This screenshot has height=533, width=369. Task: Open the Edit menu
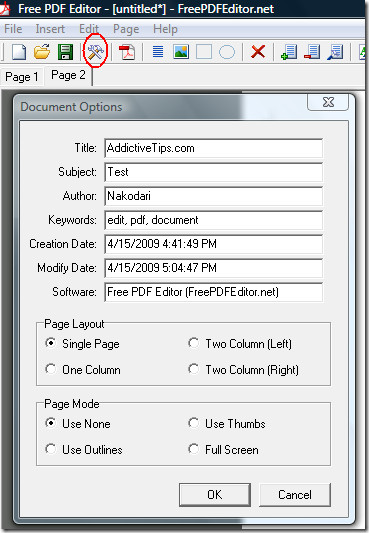point(89,29)
